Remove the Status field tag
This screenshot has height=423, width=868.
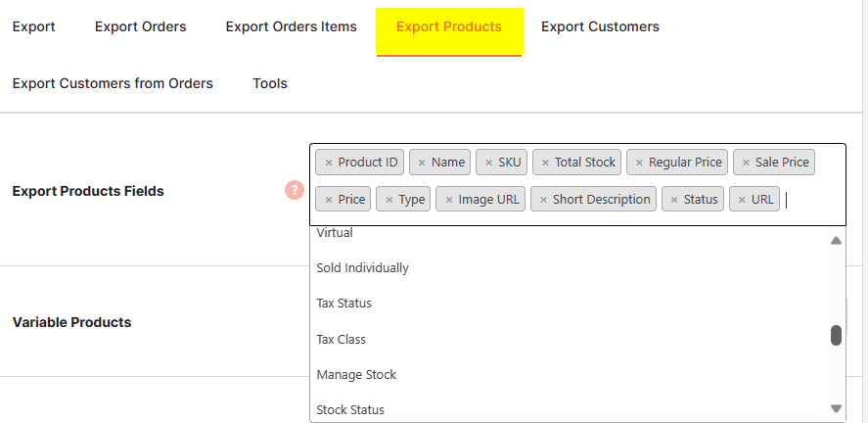pyautogui.click(x=674, y=200)
